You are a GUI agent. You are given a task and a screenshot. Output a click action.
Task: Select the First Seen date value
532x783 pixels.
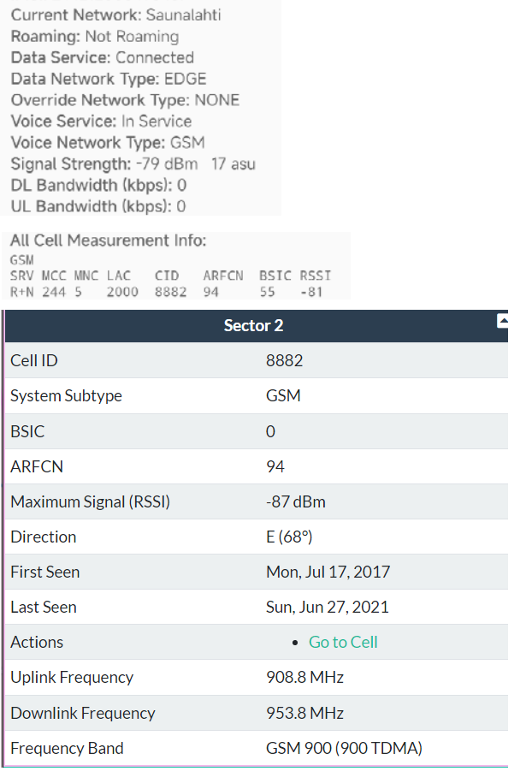point(328,572)
